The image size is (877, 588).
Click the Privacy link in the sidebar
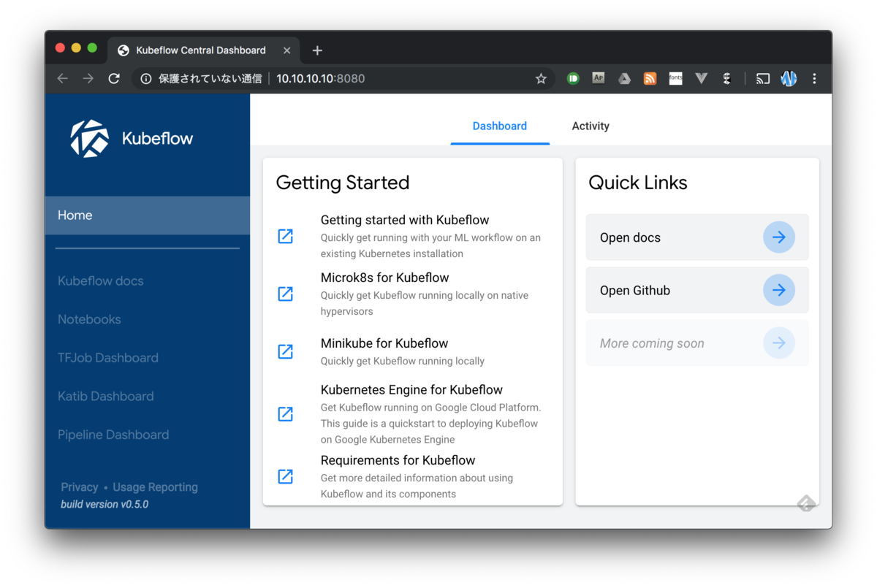80,487
